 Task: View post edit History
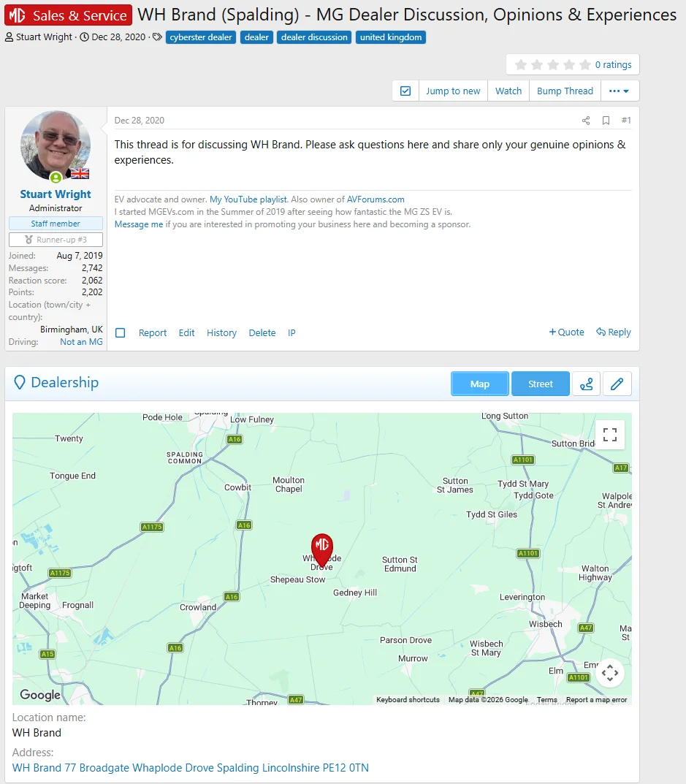point(221,333)
